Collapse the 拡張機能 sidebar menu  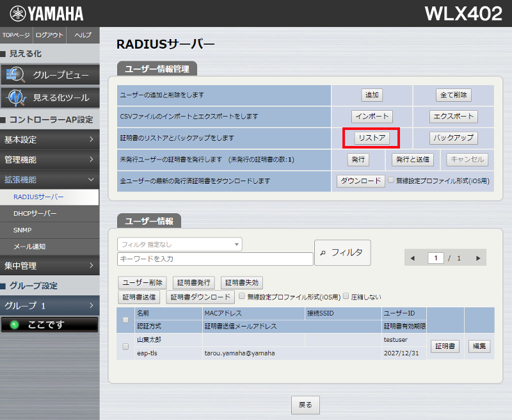49,180
